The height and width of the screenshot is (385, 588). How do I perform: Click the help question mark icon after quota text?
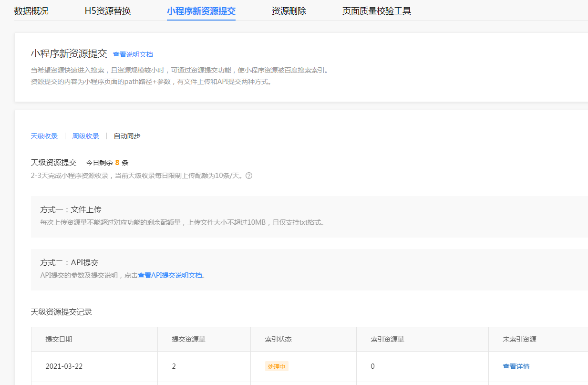tap(249, 176)
